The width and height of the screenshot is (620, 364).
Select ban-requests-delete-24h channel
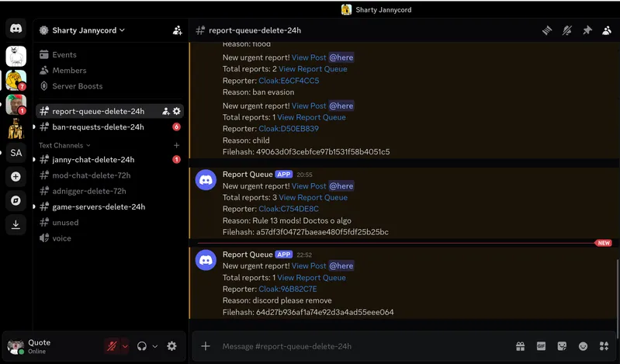(109, 127)
